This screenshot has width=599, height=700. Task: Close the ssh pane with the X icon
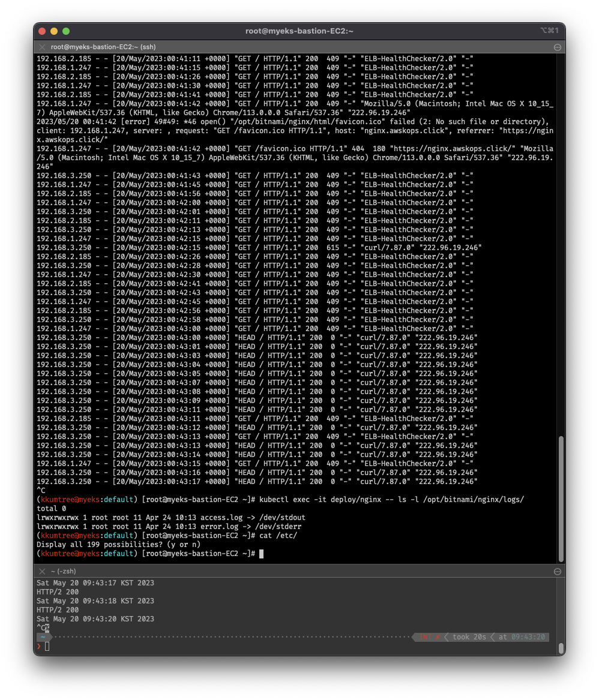tap(42, 47)
